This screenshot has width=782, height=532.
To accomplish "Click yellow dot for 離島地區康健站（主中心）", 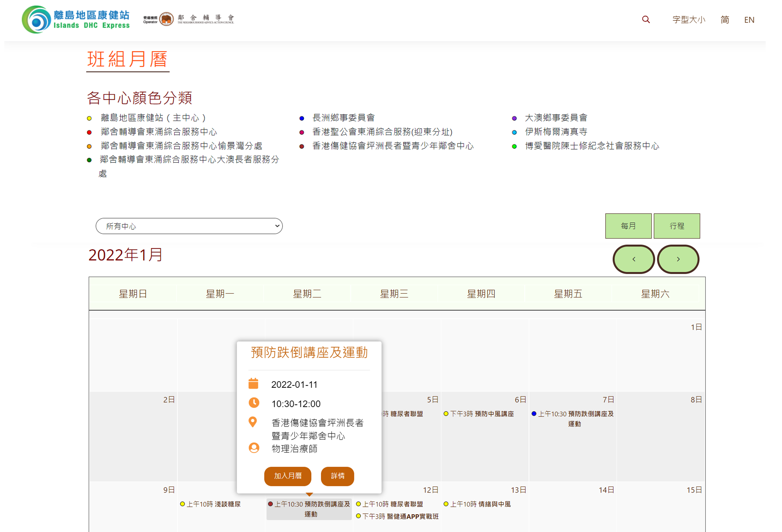I will click(89, 118).
